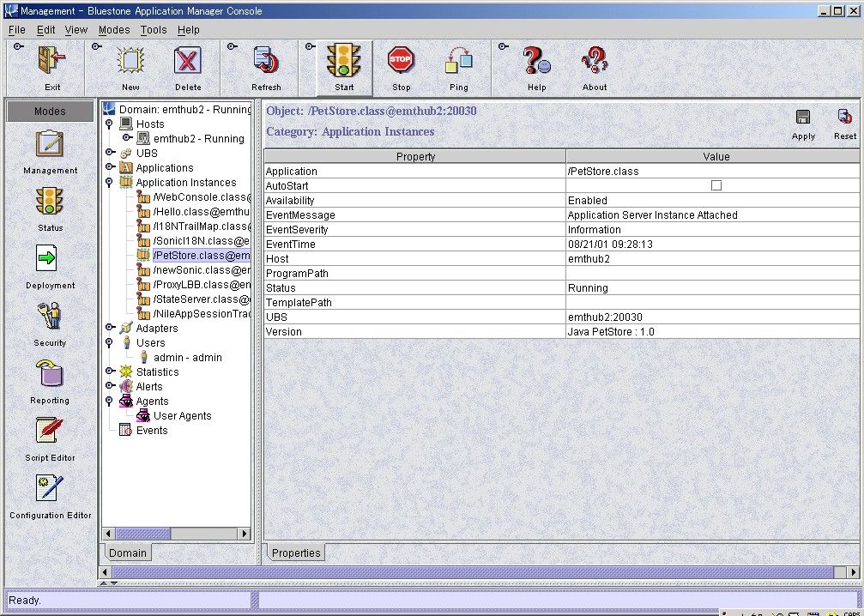Collapse the Hosts tree node
This screenshot has width=864, height=616.
pyautogui.click(x=109, y=124)
